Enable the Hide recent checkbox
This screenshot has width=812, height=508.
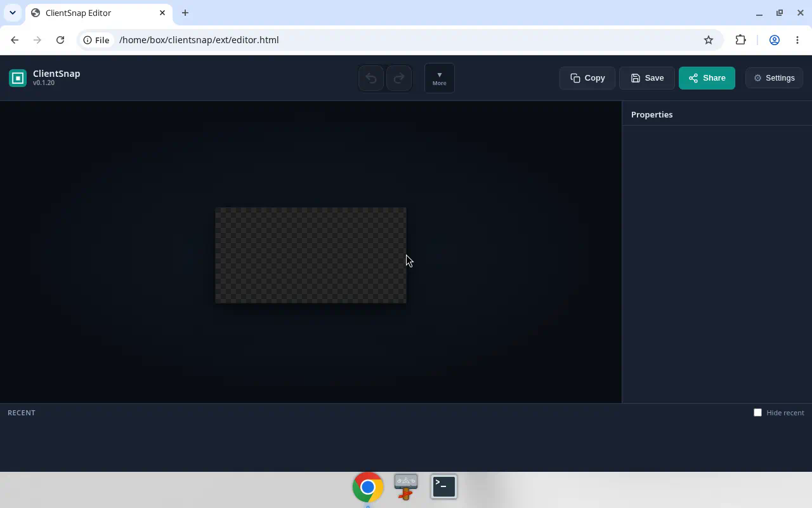[x=757, y=413]
